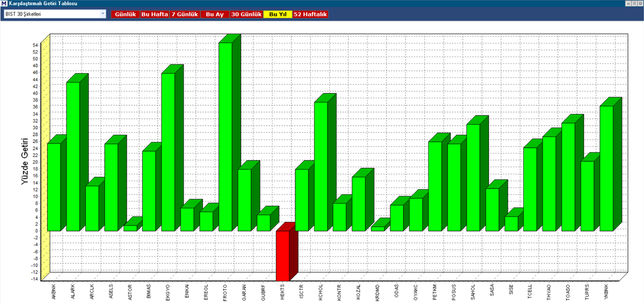This screenshot has height=304, width=644.
Task: Show the 30 Günlük returns
Action: tap(246, 15)
